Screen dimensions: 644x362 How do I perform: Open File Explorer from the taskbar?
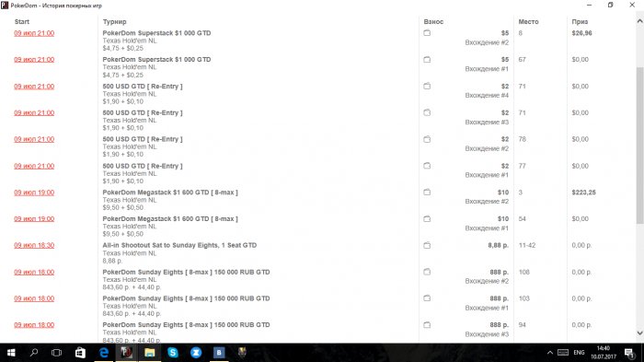tap(149, 353)
